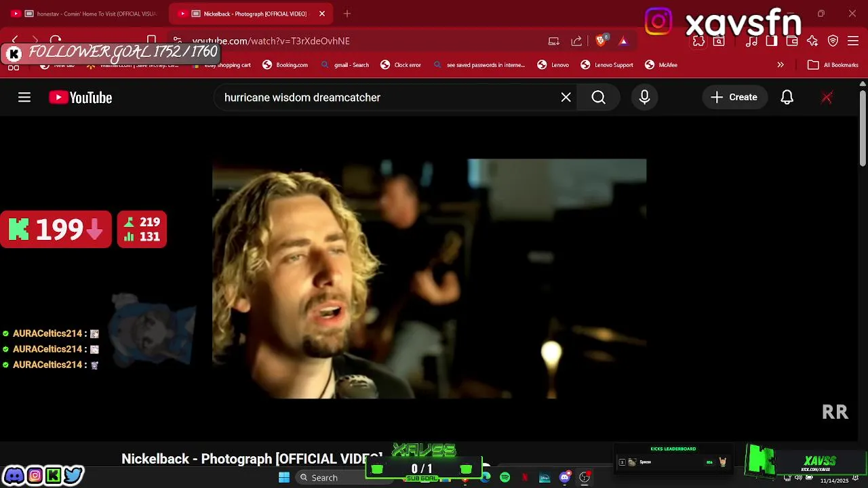Open the YouTube guide hamburger menu
This screenshot has width=868, height=488.
[x=24, y=98]
